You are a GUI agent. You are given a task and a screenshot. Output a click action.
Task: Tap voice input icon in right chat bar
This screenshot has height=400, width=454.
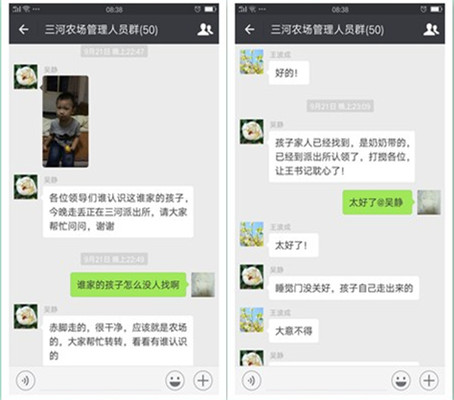pyautogui.click(x=251, y=380)
